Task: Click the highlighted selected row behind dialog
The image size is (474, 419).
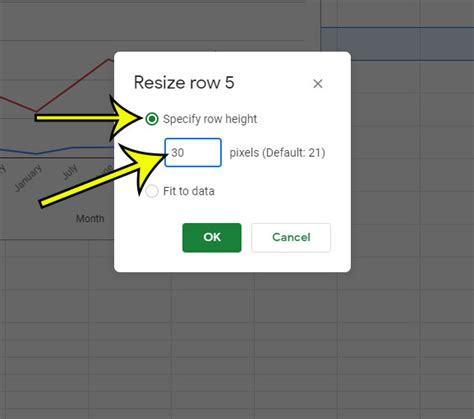Action: tap(397, 44)
